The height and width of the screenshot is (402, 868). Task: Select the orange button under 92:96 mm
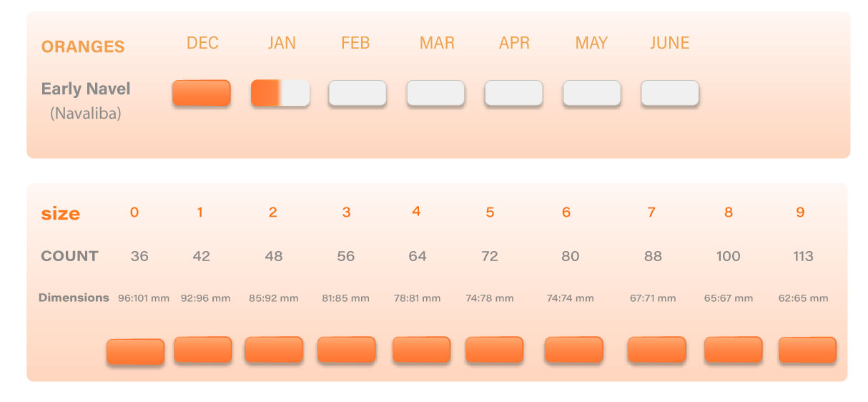click(x=203, y=350)
